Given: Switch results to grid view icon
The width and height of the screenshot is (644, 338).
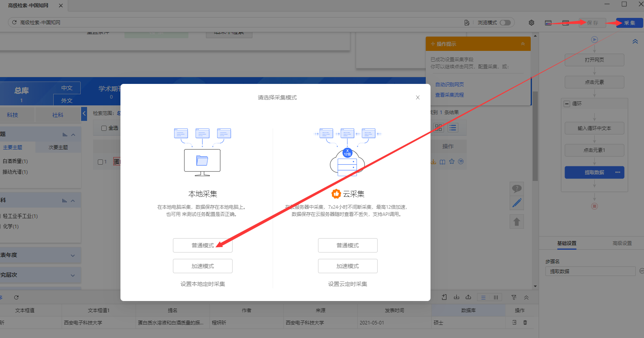Looking at the screenshot, I should pos(438,128).
